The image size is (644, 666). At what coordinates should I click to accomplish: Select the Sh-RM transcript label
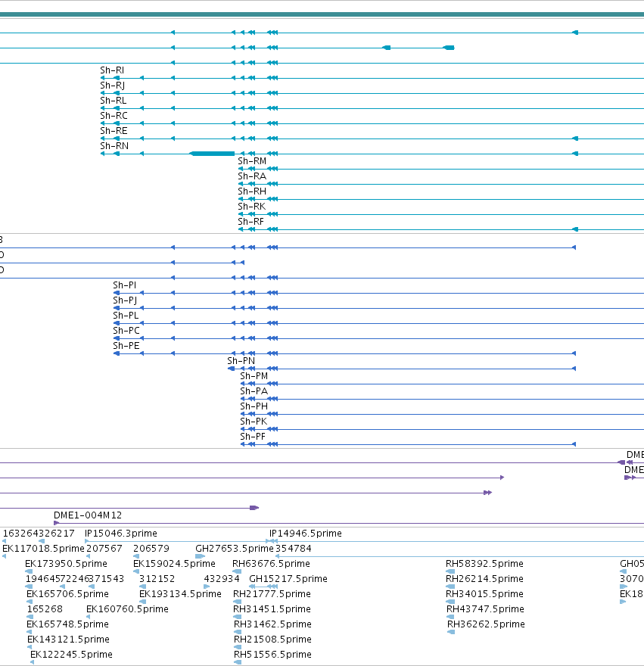[x=252, y=161]
